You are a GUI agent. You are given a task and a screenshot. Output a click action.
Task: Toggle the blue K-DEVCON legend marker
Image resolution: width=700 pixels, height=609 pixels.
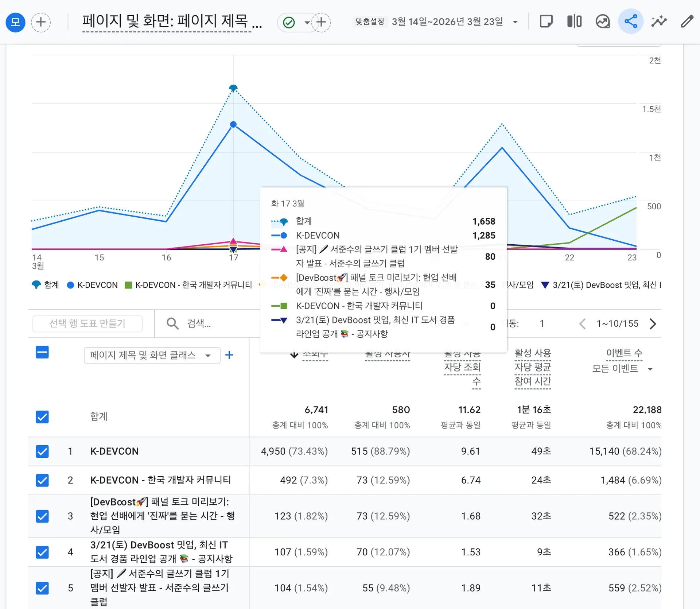click(x=70, y=285)
